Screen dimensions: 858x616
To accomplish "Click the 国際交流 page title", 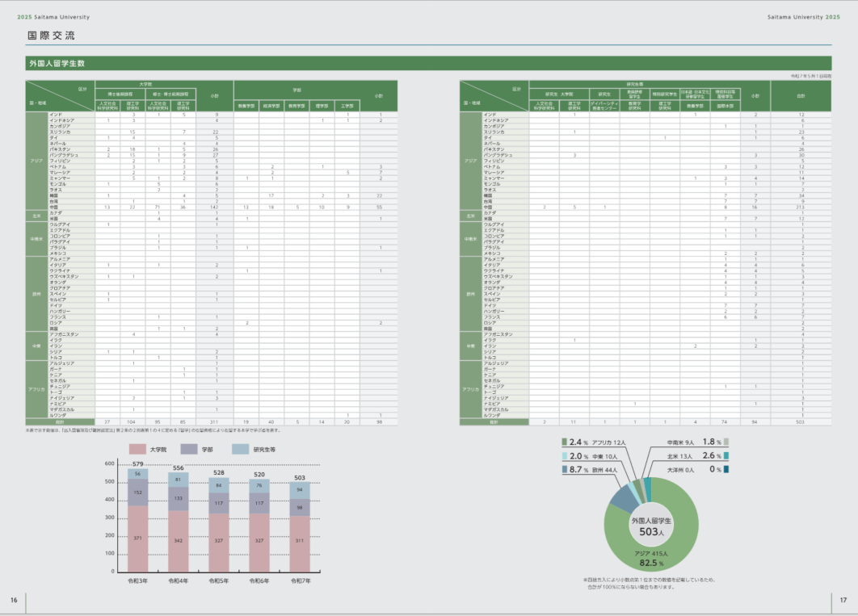I will tap(51, 36).
